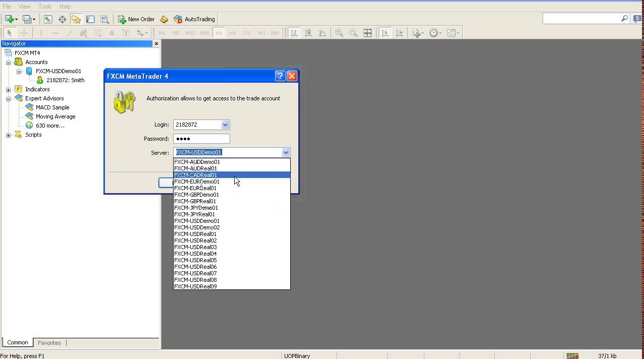Click inside the Password field
The height and width of the screenshot is (359, 644).
coord(201,139)
